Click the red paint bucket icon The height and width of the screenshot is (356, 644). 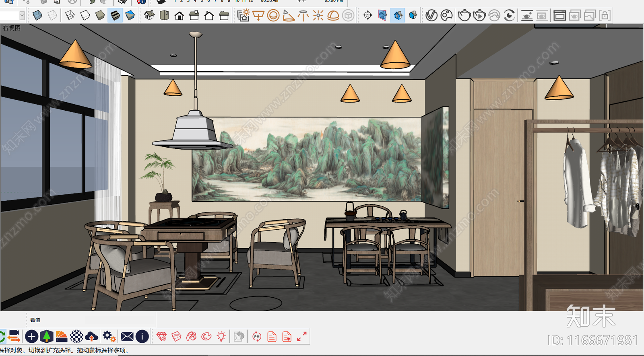192,336
